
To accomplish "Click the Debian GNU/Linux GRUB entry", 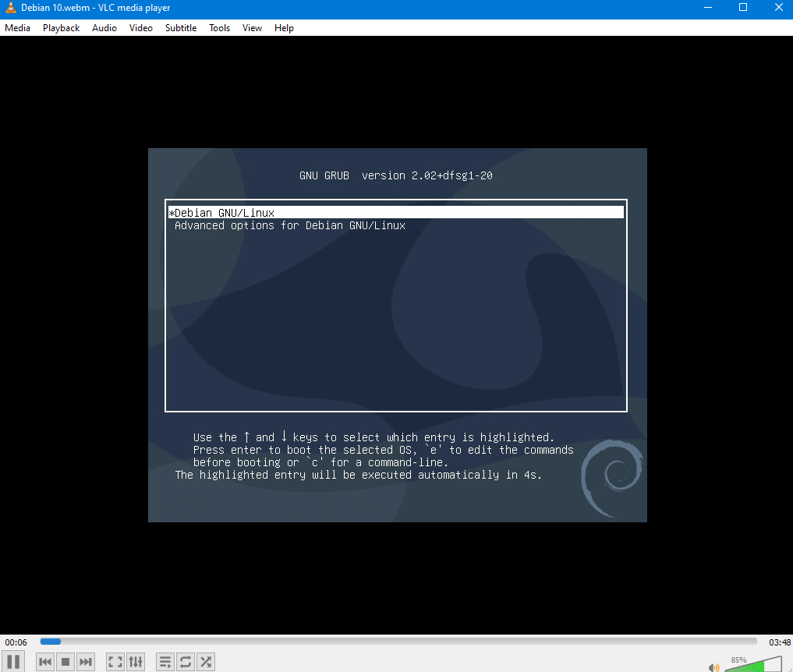I will click(396, 212).
